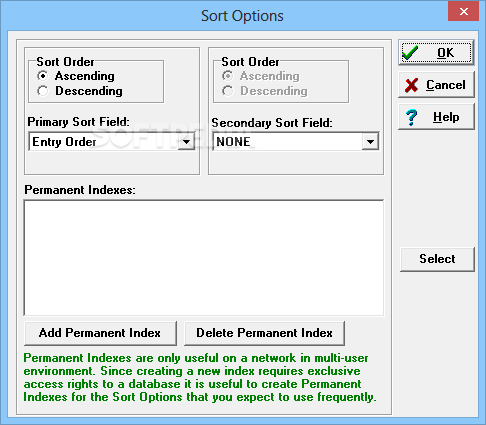486x425 pixels.
Task: Click Delete Permanent Index
Action: pyautogui.click(x=264, y=333)
